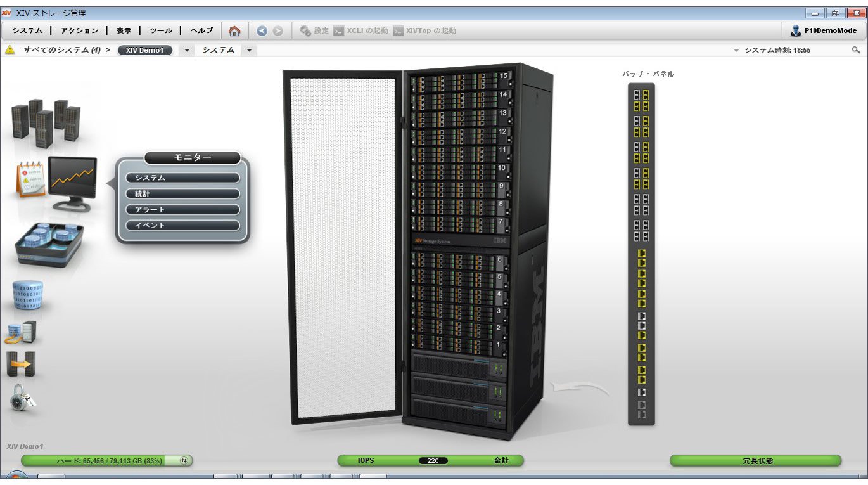Choose イベント in the モニター popup
The image size is (868, 485).
(x=182, y=226)
